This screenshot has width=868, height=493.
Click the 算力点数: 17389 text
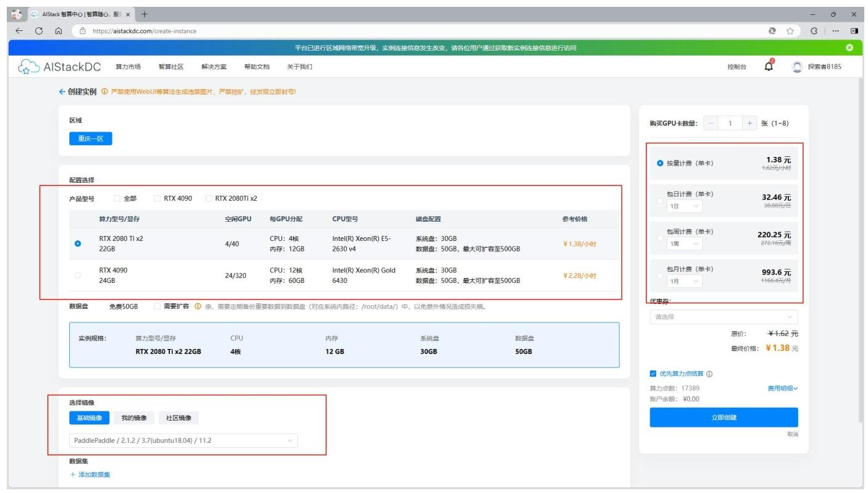(675, 388)
